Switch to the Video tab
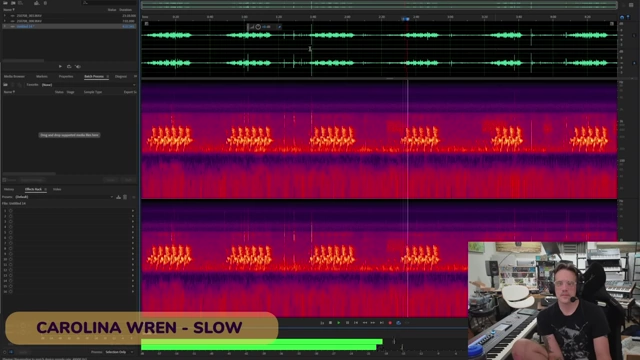The height and width of the screenshot is (360, 640). [57, 189]
